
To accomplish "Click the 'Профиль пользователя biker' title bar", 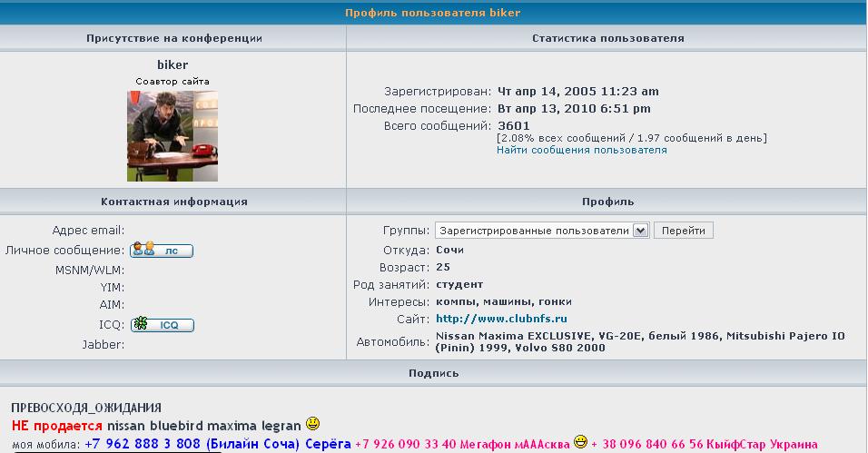I will tap(433, 13).
